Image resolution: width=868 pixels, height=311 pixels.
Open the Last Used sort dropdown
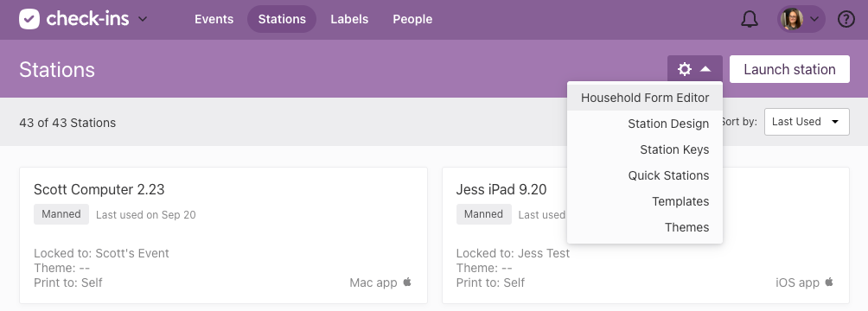coord(807,122)
